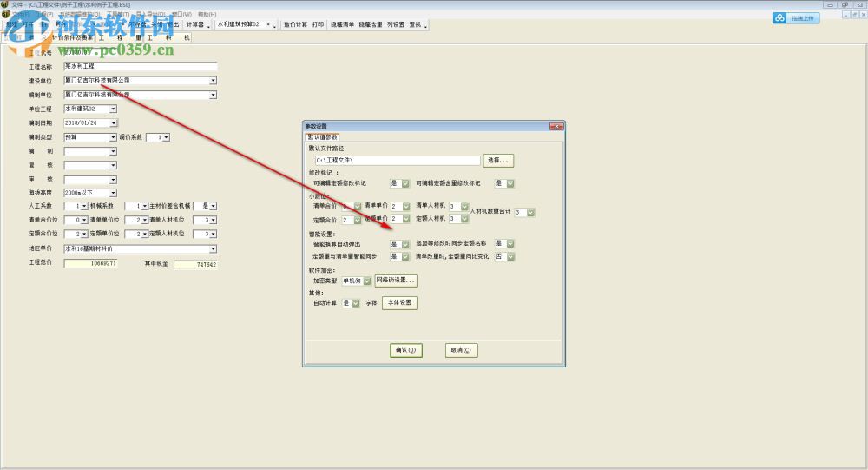Expand the 自动计算 dropdown
The height and width of the screenshot is (470, 868).
pyautogui.click(x=355, y=303)
